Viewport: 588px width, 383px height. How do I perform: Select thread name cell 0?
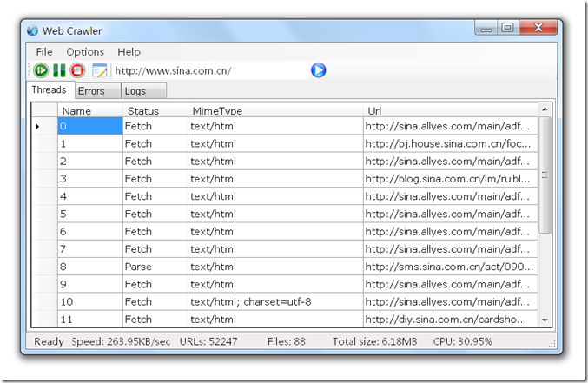pos(90,126)
